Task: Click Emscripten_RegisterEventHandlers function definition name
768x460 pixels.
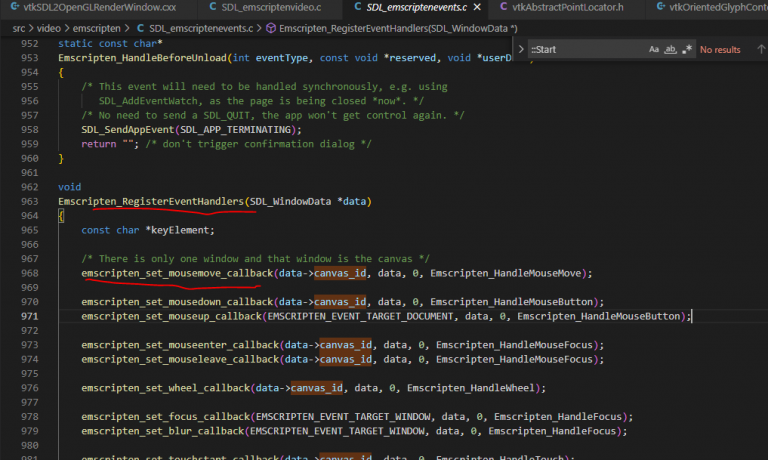Action: click(x=151, y=201)
